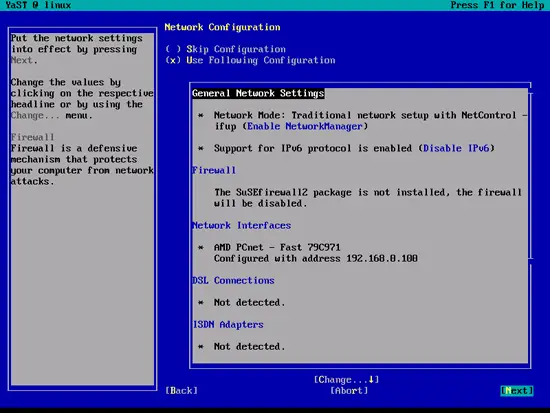Open the Firewall headline in settings
The width and height of the screenshot is (550, 413).
214,170
